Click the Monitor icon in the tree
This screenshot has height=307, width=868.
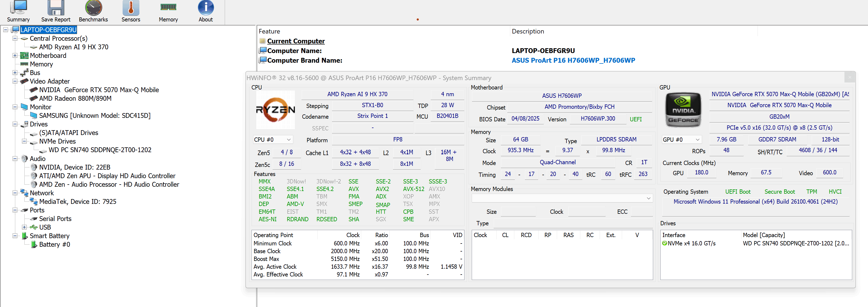click(x=24, y=107)
